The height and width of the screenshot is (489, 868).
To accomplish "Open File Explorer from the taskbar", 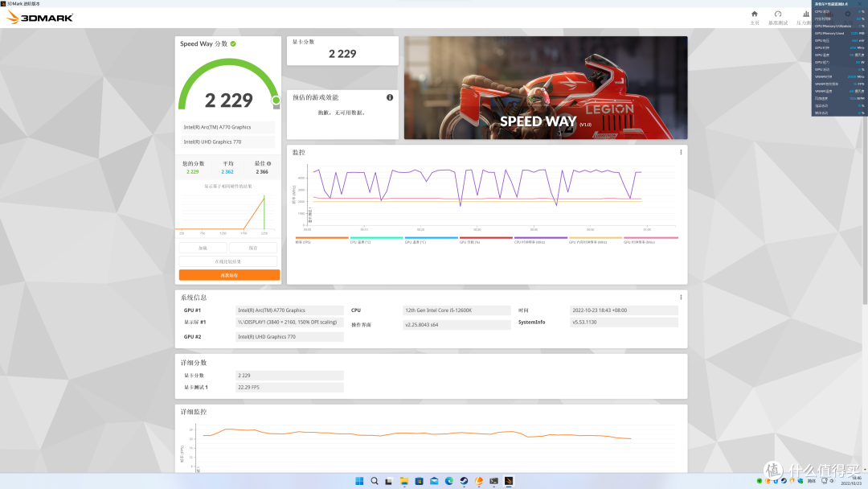I will pyautogui.click(x=404, y=481).
